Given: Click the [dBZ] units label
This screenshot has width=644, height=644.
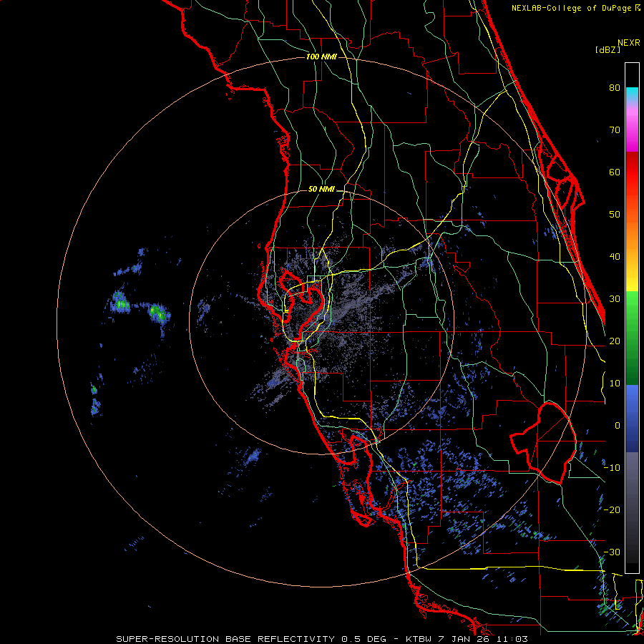Looking at the screenshot, I should click(608, 50).
